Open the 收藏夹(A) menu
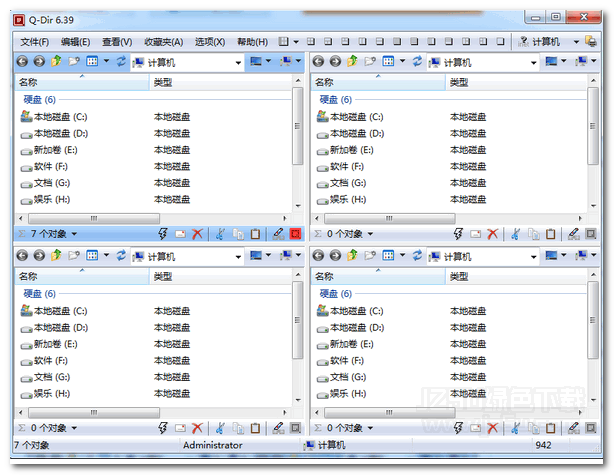 [x=164, y=42]
